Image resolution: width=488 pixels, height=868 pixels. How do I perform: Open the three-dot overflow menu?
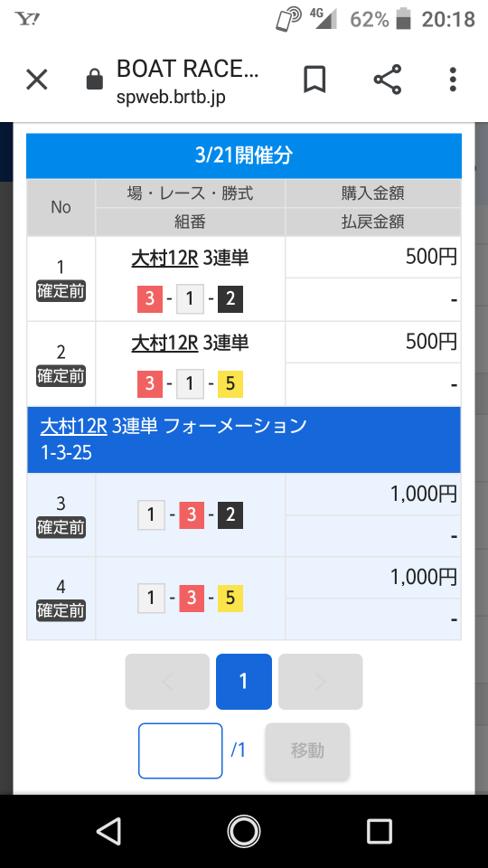pos(453,80)
